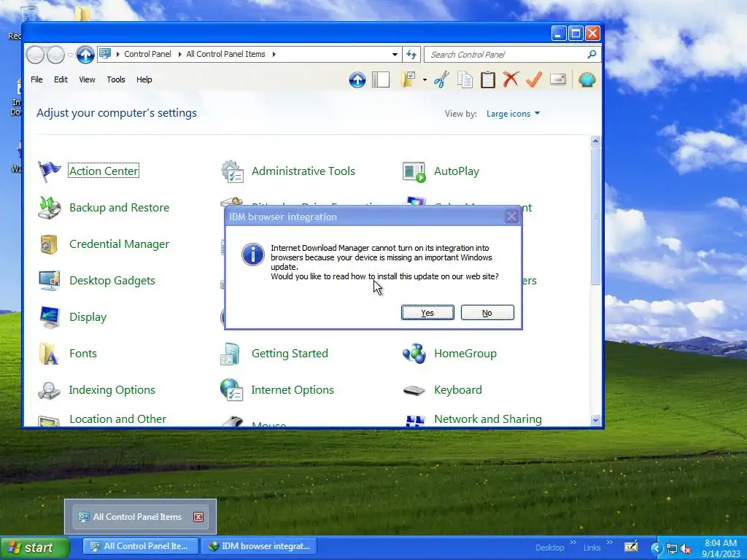Close the All Control Panel Items taskbar preview
The image size is (747, 560).
pos(198,517)
